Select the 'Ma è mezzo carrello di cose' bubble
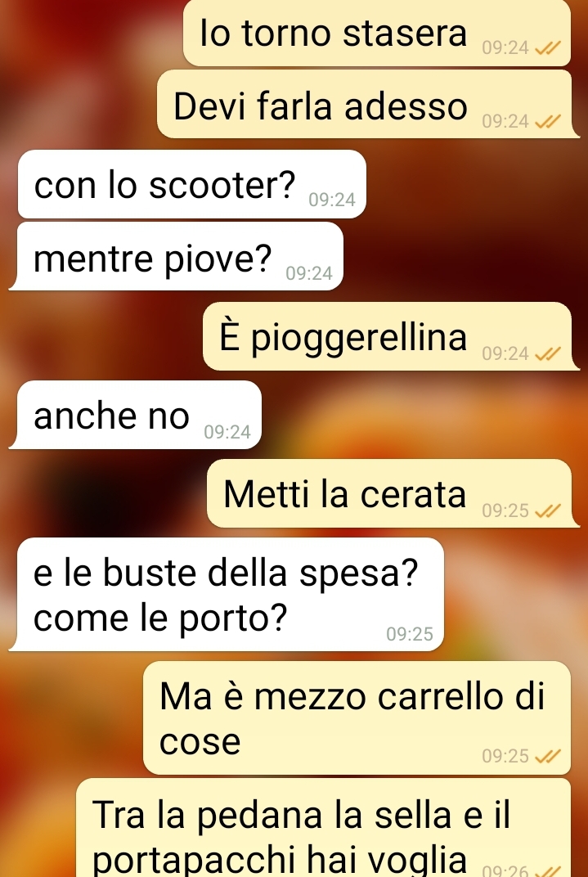 (x=357, y=717)
